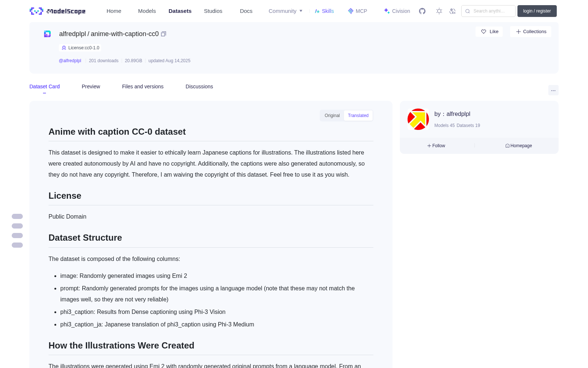
Task: Open the three-dots more options button
Action: point(553,90)
